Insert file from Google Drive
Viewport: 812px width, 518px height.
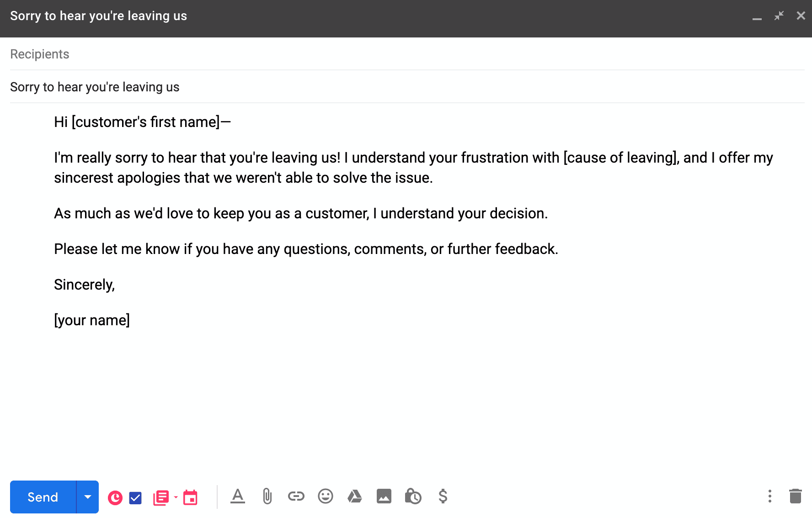(x=355, y=496)
